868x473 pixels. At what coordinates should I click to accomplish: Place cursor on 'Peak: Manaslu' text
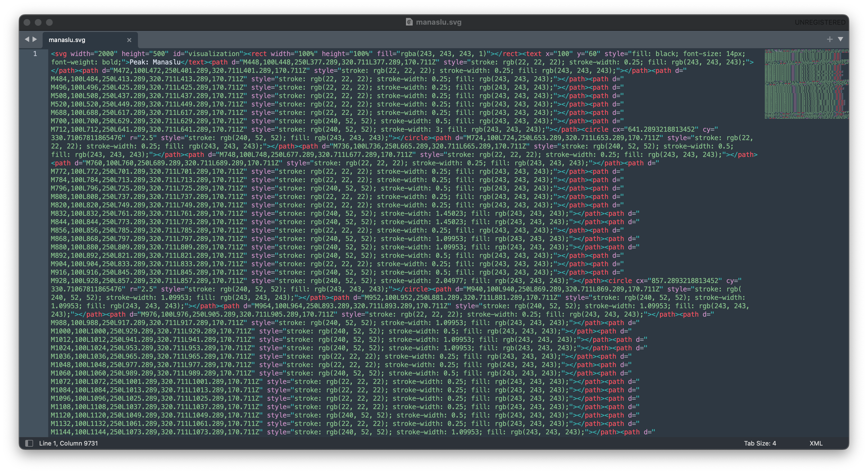(155, 62)
